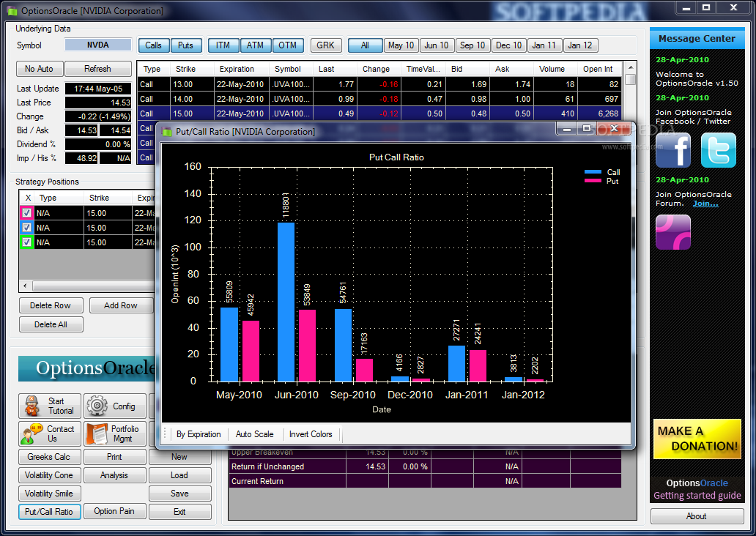Click Invert Colors in the chart toolbar
The image size is (756, 536).
[311, 434]
